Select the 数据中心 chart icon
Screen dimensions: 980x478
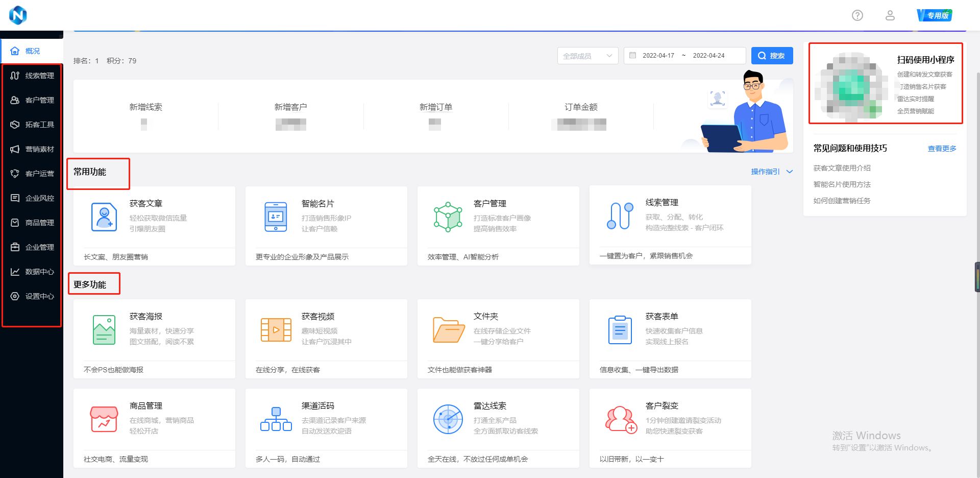[x=14, y=271]
